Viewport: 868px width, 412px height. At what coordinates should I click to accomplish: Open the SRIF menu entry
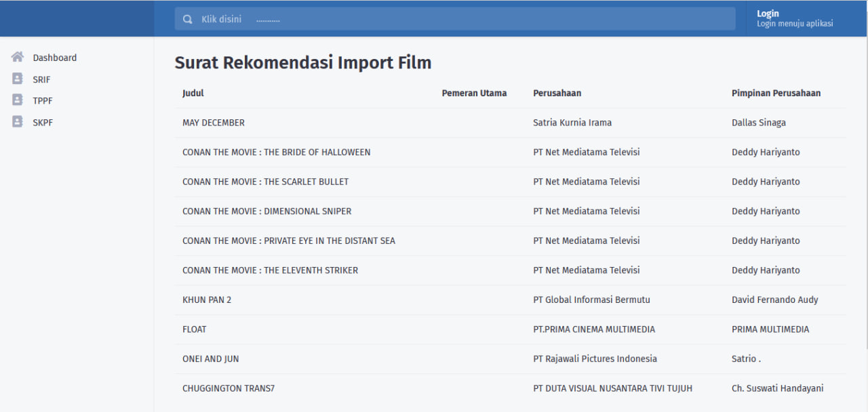41,79
